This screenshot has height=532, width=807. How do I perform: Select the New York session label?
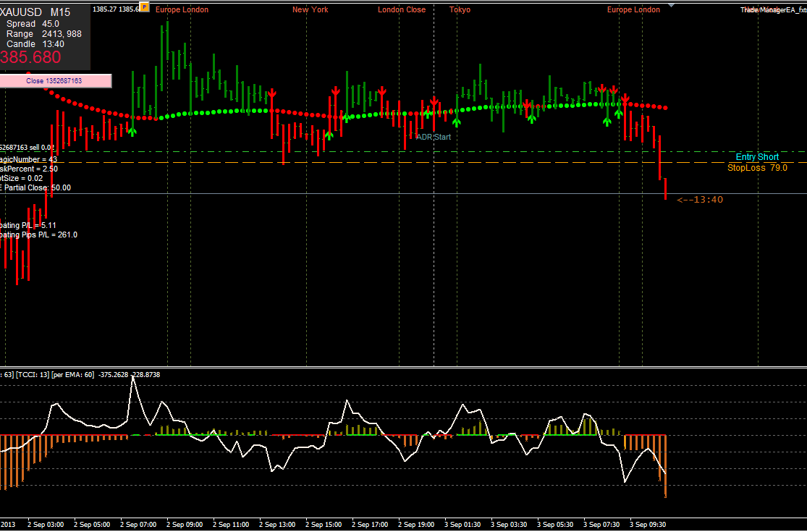(x=310, y=9)
